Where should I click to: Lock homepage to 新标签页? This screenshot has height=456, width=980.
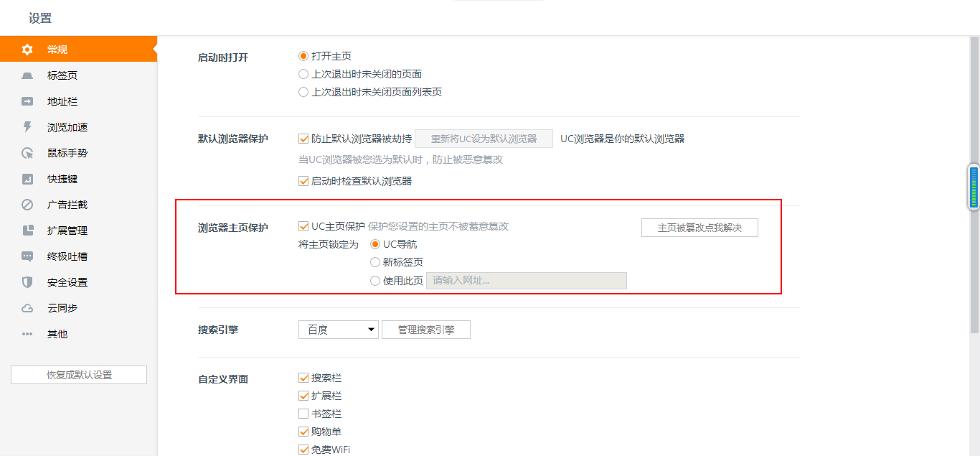coord(375,262)
